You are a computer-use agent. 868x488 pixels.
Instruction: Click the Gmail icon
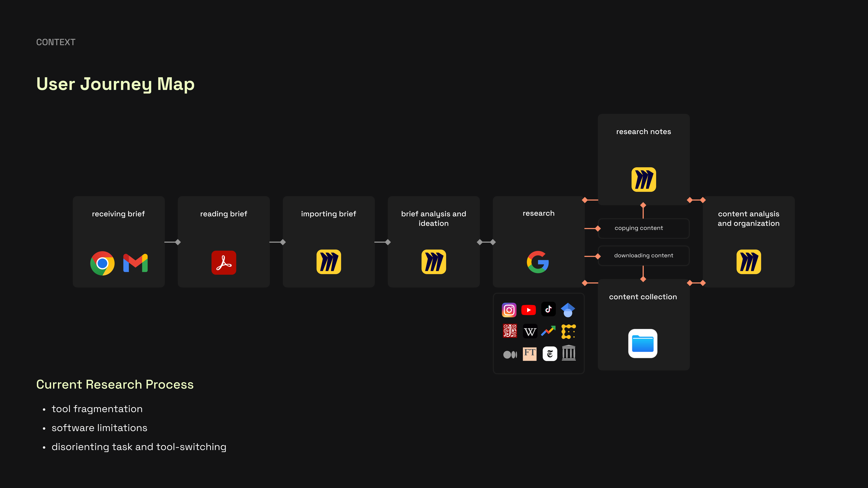click(135, 263)
